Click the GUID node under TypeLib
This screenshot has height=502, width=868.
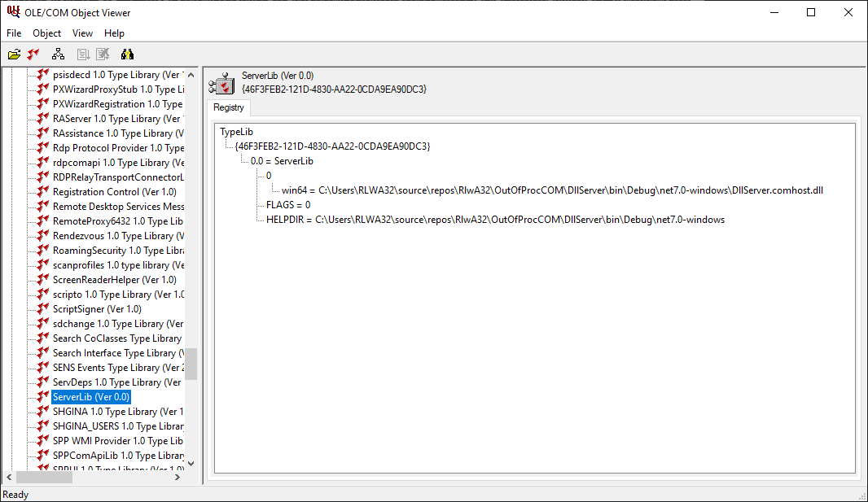(332, 146)
